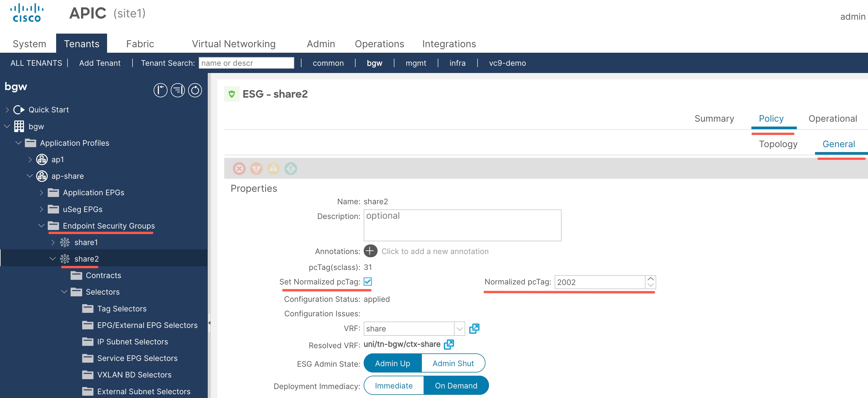Choose On Demand deployment immediacy
Screen dimensions: 868x398
456,385
